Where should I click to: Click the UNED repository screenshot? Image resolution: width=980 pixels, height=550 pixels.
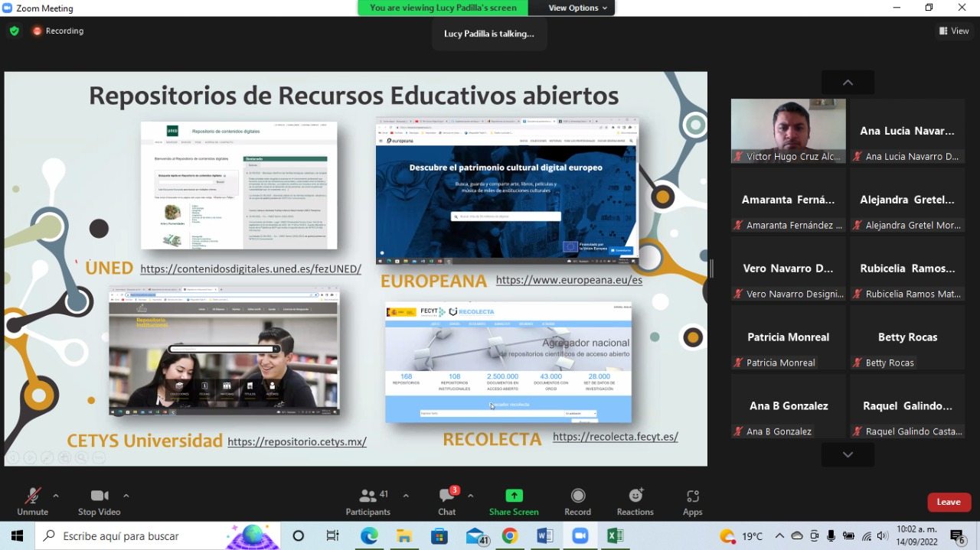239,185
